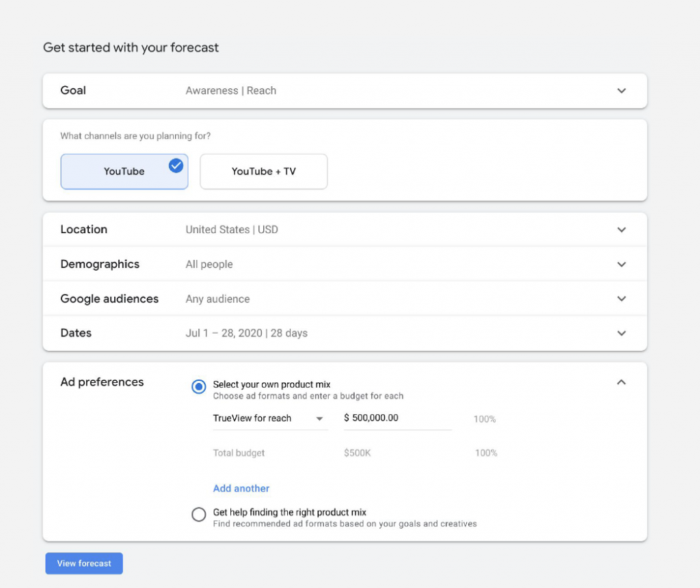Click the Any audience value
The height and width of the screenshot is (588, 700).
tap(217, 299)
